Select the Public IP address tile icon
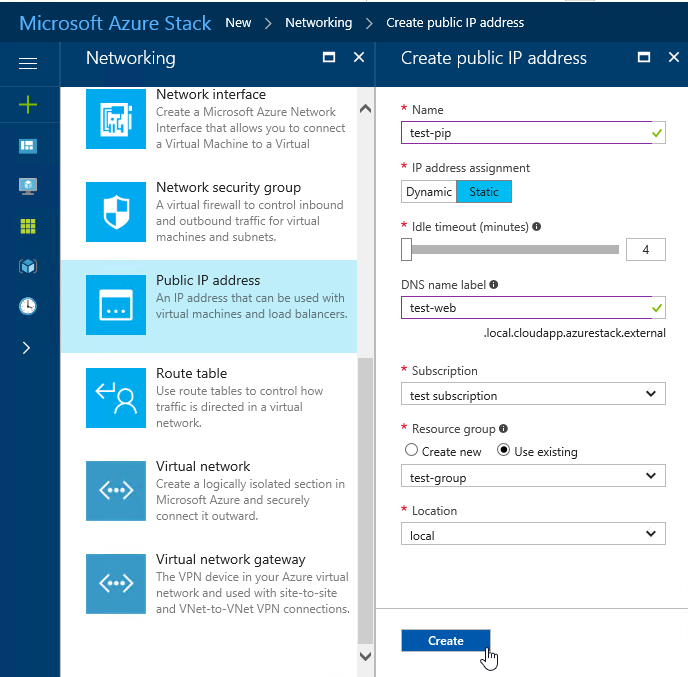 point(116,305)
